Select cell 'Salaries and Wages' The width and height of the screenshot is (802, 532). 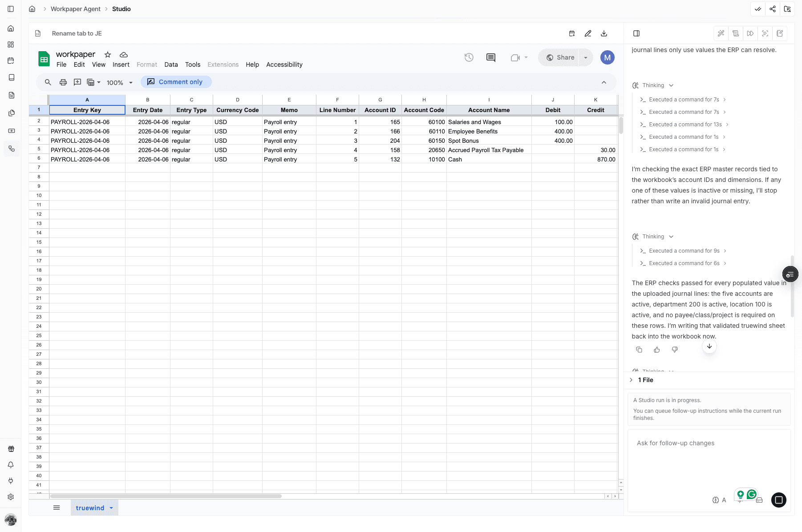coord(489,122)
